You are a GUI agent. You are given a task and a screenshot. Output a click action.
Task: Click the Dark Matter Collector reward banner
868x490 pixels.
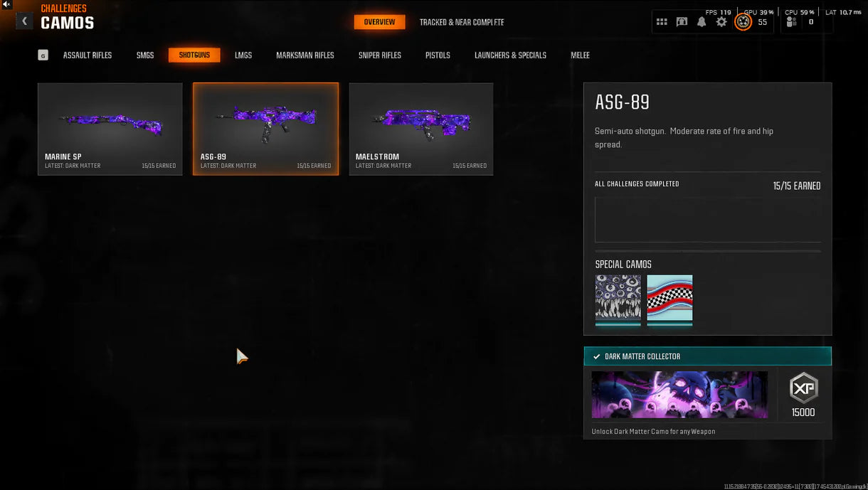tap(679, 395)
